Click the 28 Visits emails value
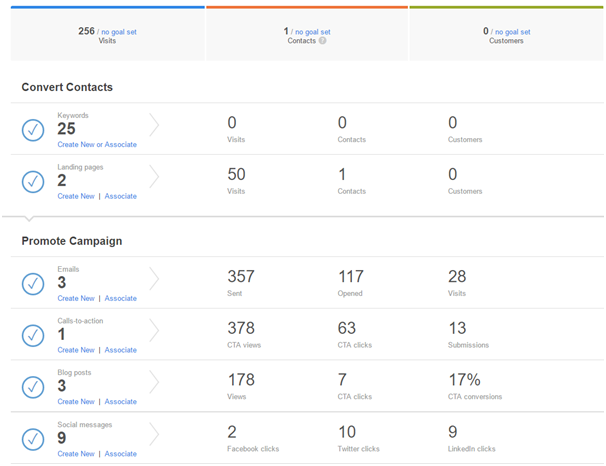The height and width of the screenshot is (466, 606). pyautogui.click(x=457, y=277)
